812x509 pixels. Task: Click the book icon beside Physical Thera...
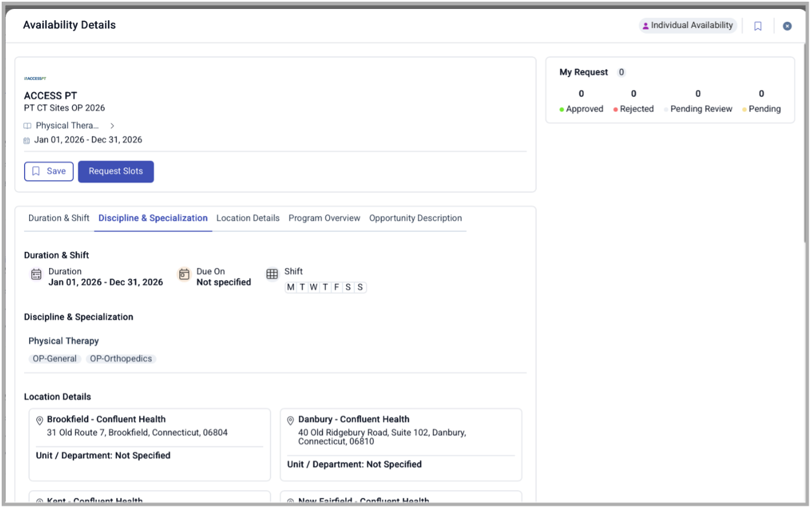pos(26,125)
